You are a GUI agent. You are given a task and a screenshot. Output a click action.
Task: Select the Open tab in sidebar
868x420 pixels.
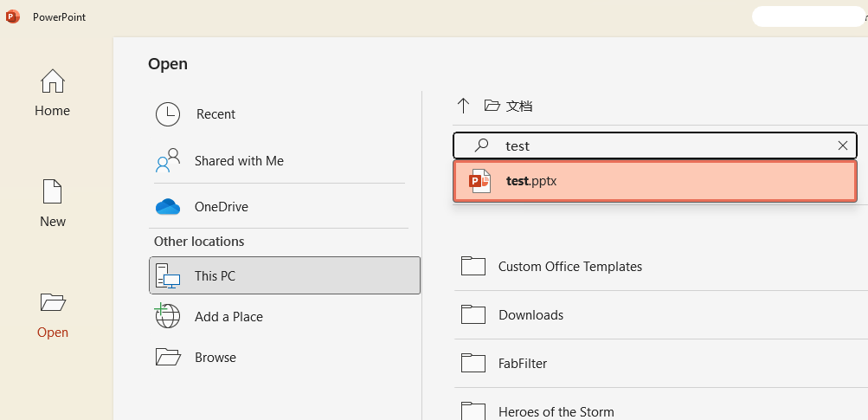click(x=53, y=314)
